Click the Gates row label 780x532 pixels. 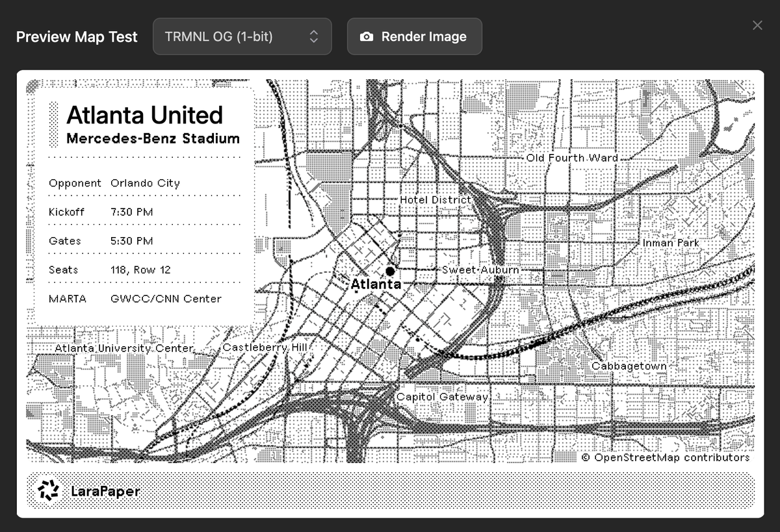[65, 241]
